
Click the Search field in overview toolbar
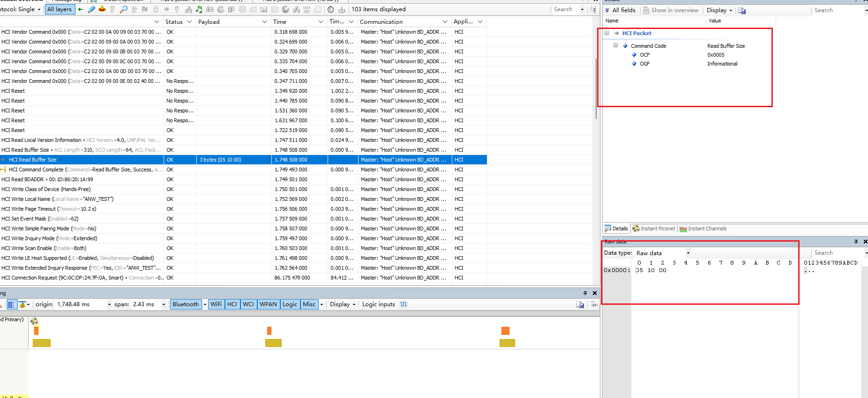point(566,9)
